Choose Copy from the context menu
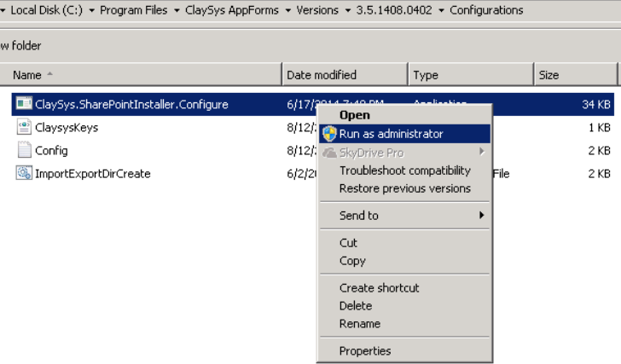Image resolution: width=621 pixels, height=364 pixels. (x=404, y=261)
